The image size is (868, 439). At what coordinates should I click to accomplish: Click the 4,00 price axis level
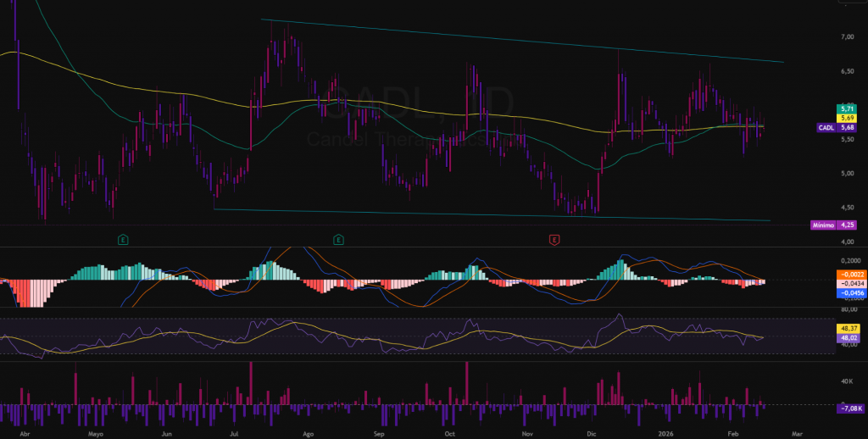(848, 242)
